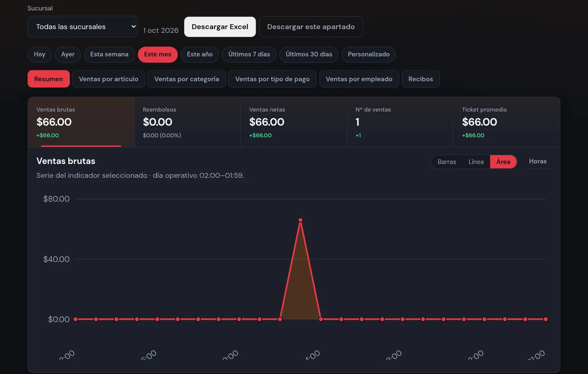Click the $66 peak data point
Screen dimensions: 588x374
301,220
